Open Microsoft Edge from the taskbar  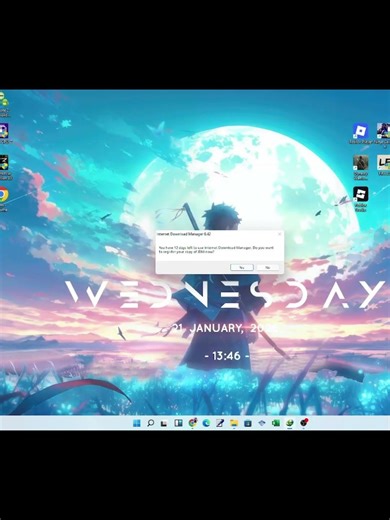[206, 423]
